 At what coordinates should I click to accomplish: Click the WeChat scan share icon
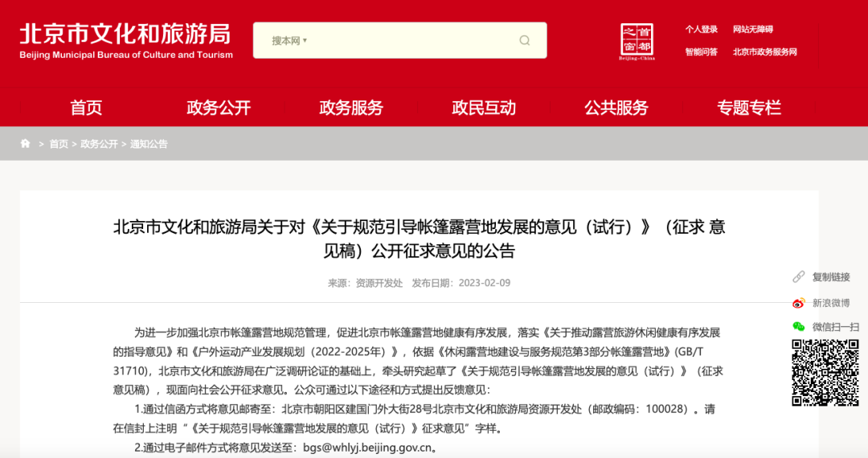[798, 326]
